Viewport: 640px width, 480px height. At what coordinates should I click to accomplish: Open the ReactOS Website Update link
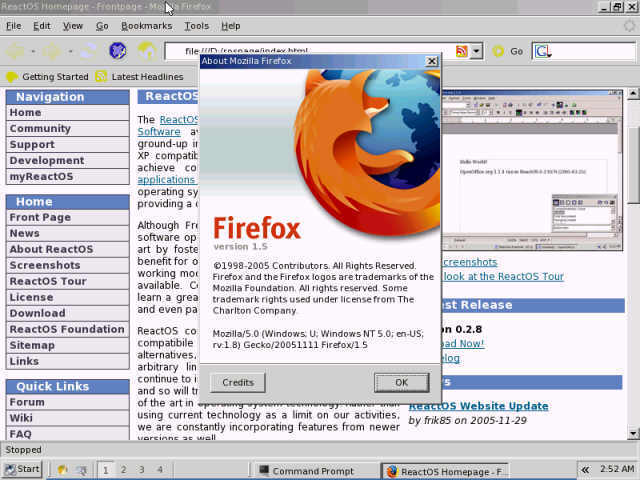point(478,406)
